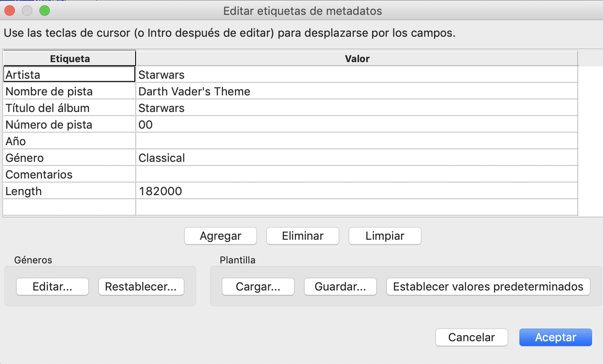Image resolution: width=603 pixels, height=364 pixels.
Task: Select the 'Nombre de pista' label cell
Action: 69,91
